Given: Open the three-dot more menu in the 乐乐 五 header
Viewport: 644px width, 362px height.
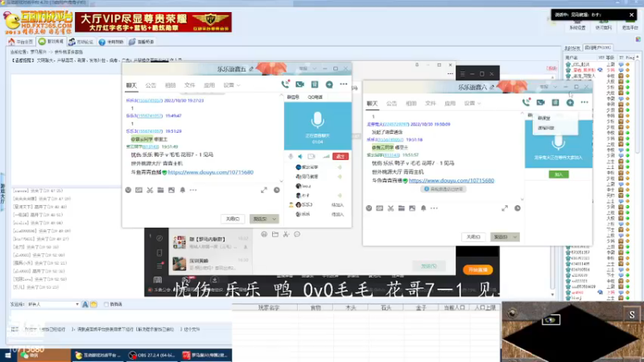Looking at the screenshot, I should pos(344,84).
